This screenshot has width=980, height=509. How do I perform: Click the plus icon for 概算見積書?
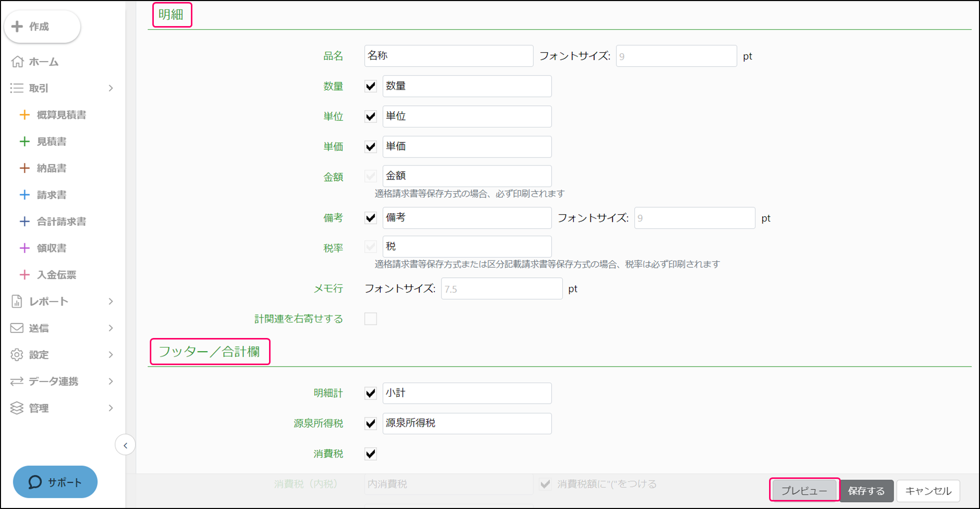click(24, 115)
